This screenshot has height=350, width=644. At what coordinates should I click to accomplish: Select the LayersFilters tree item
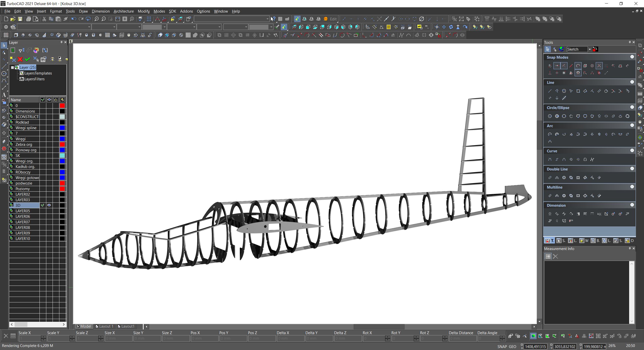34,79
